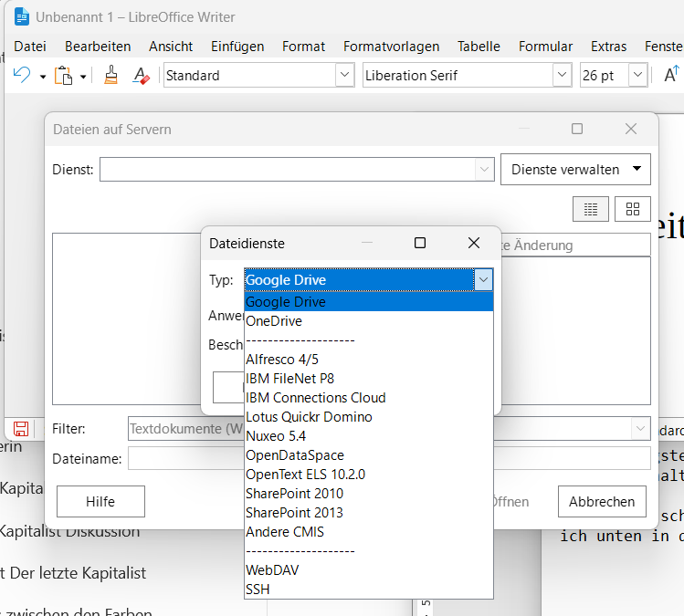
Task: Maximize the Dateidienste dialog
Action: click(x=420, y=243)
